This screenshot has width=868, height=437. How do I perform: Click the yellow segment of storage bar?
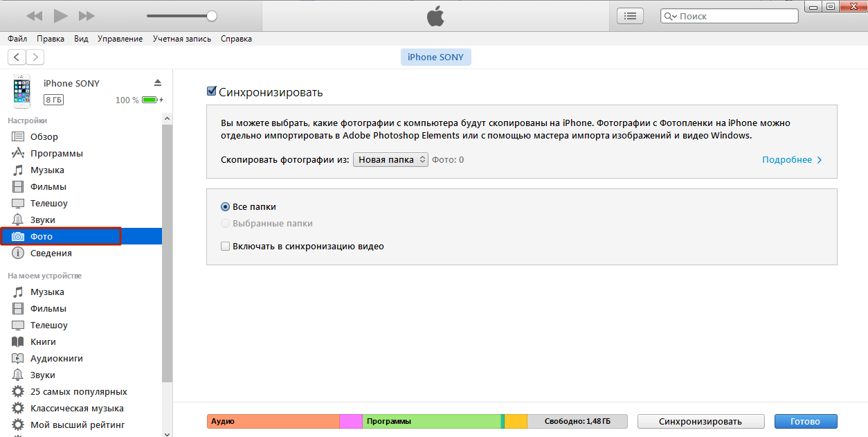(516, 421)
